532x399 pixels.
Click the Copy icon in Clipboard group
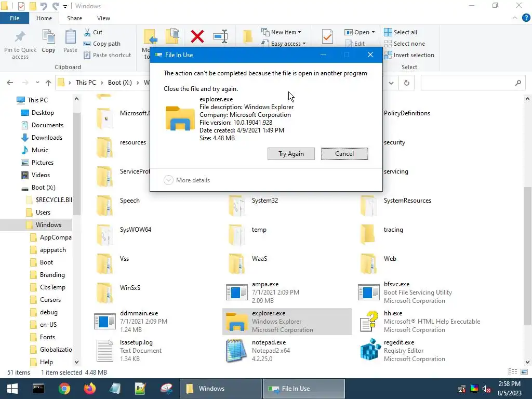click(x=48, y=37)
